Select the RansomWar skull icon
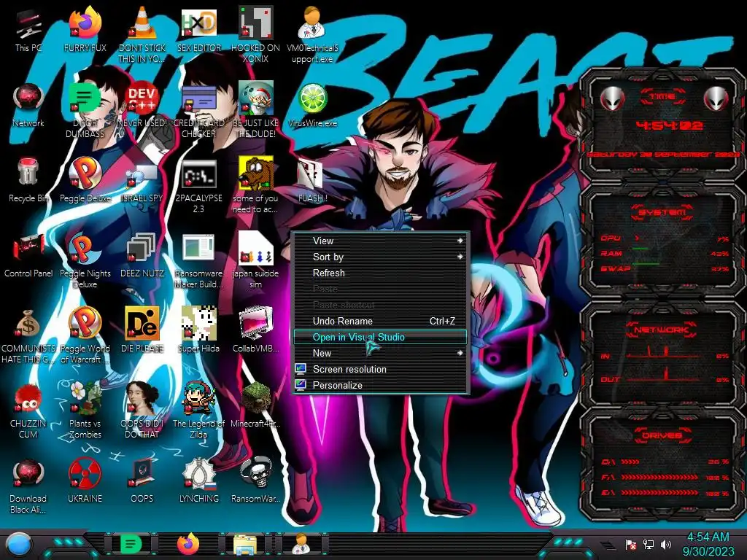Image resolution: width=747 pixels, height=560 pixels. [255, 481]
